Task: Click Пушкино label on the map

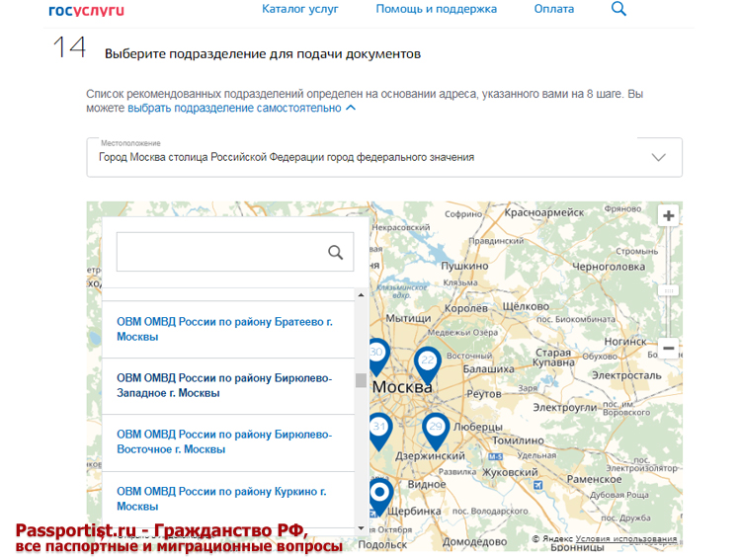Action: (x=465, y=266)
